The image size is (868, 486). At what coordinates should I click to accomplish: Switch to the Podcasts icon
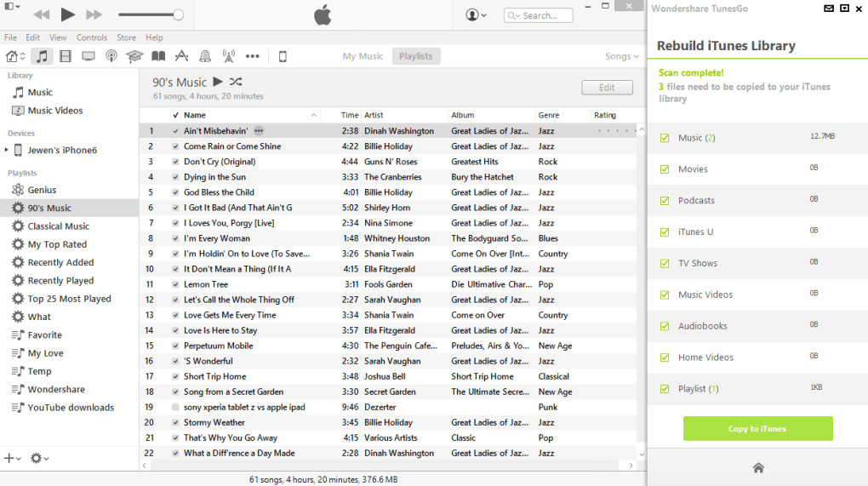coord(111,56)
